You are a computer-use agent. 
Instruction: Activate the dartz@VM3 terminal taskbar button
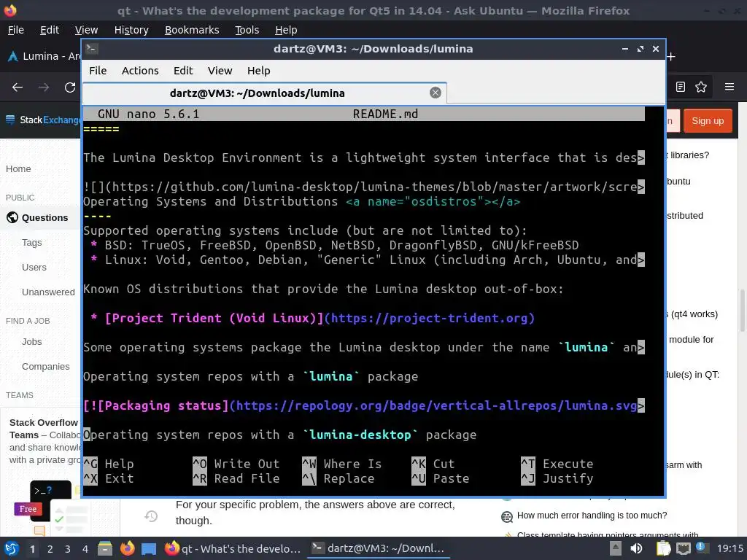coord(379,548)
